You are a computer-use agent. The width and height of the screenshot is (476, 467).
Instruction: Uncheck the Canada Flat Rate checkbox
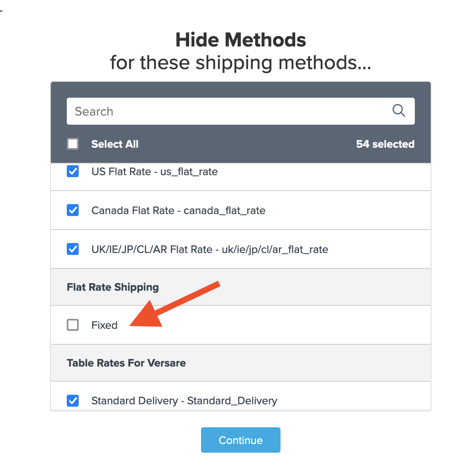73,210
